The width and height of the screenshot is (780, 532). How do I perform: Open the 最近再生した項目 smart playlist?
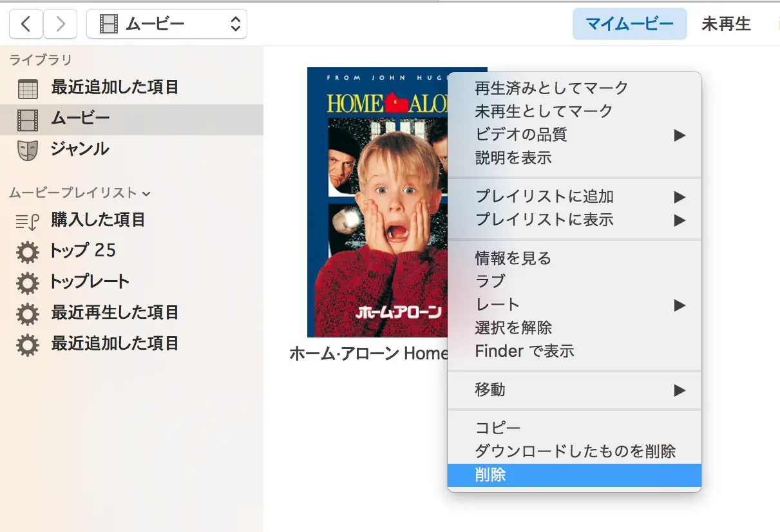(x=115, y=313)
